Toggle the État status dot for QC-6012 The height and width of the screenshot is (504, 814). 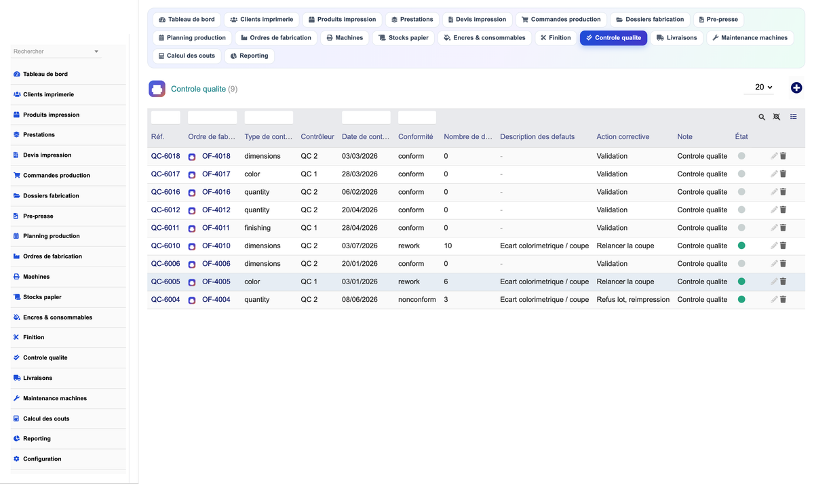(x=741, y=210)
